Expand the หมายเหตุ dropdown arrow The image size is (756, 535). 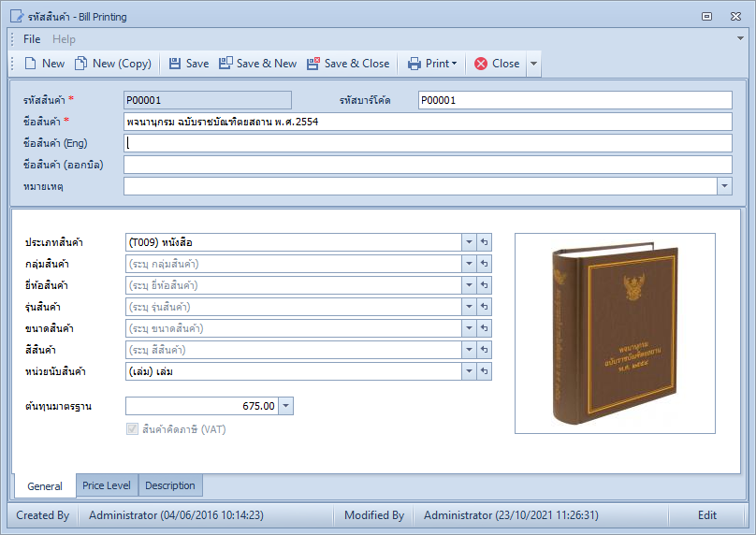tap(724, 186)
